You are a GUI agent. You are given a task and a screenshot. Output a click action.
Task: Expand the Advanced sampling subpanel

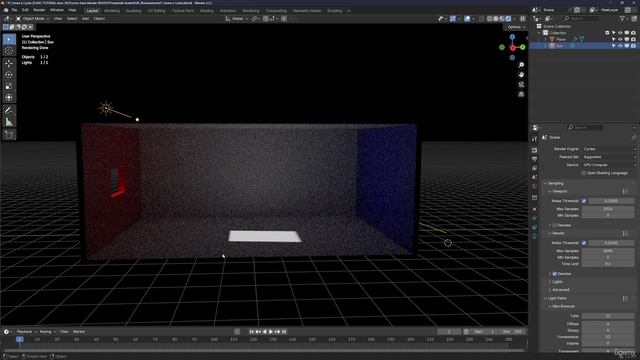(560, 290)
